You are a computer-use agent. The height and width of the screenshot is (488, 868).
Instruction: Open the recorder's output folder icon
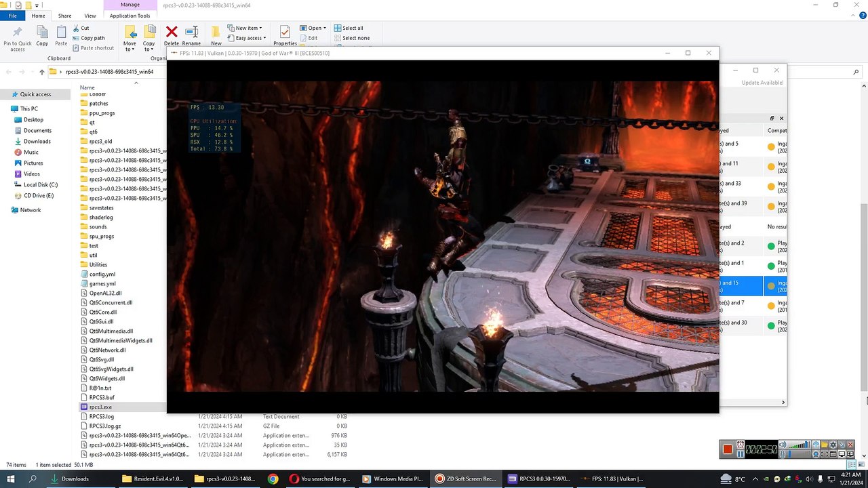tap(824, 445)
